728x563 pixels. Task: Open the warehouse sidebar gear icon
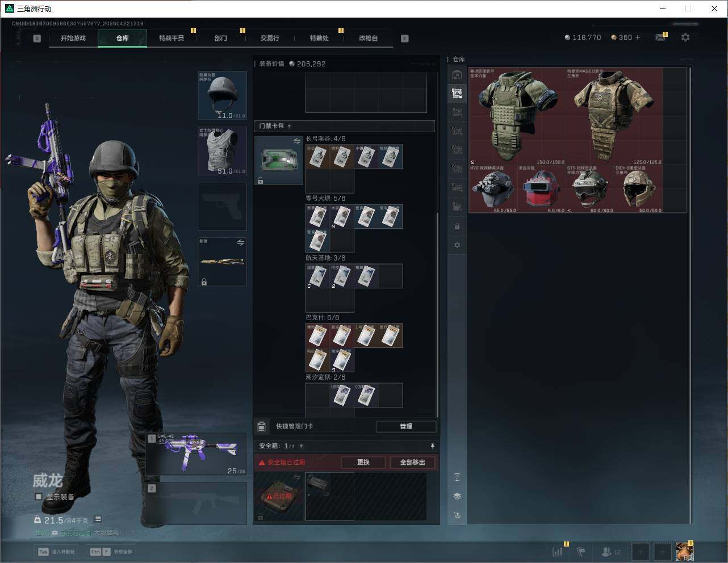pyautogui.click(x=457, y=245)
